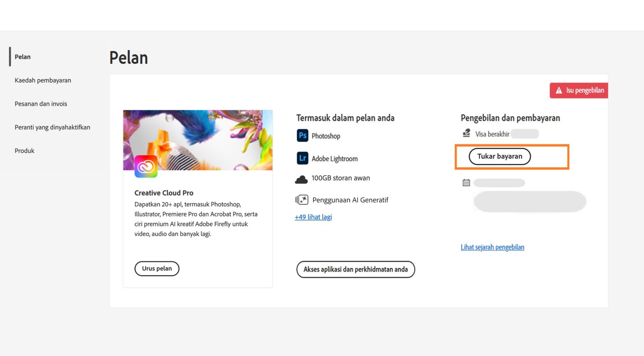Open Lihat sejarah pengebilan link
The image size is (644, 356).
pos(492,247)
